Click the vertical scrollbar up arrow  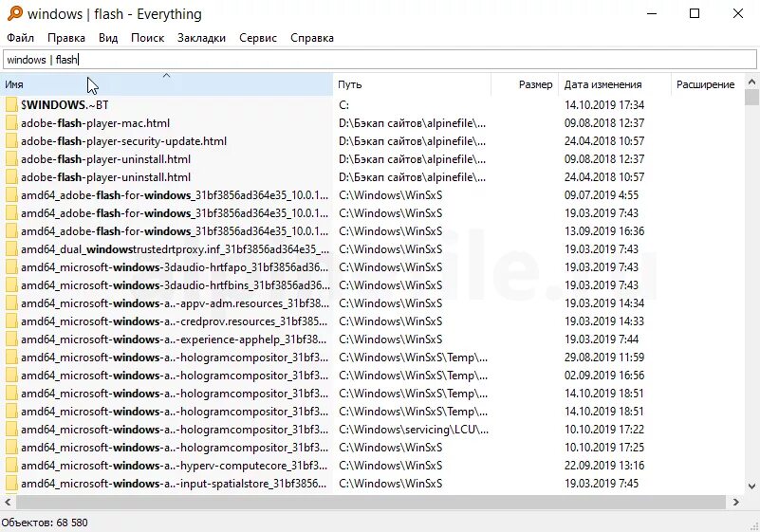click(x=751, y=82)
